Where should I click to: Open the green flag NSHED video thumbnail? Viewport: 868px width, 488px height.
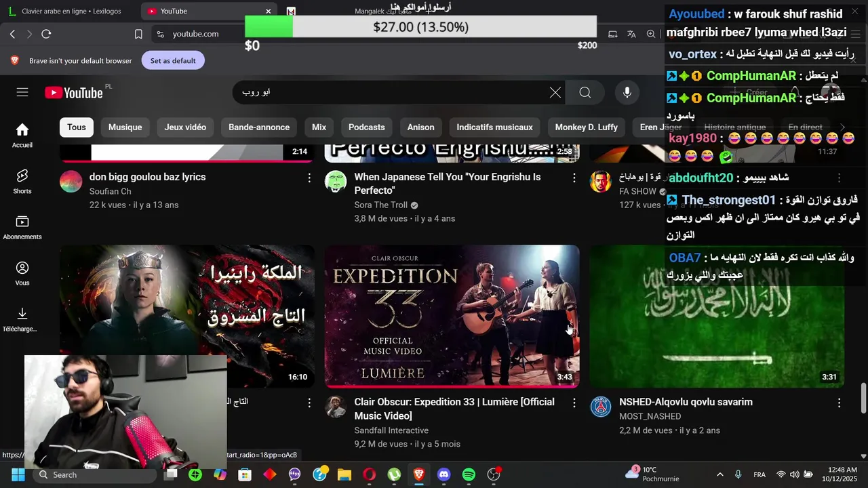point(717,317)
